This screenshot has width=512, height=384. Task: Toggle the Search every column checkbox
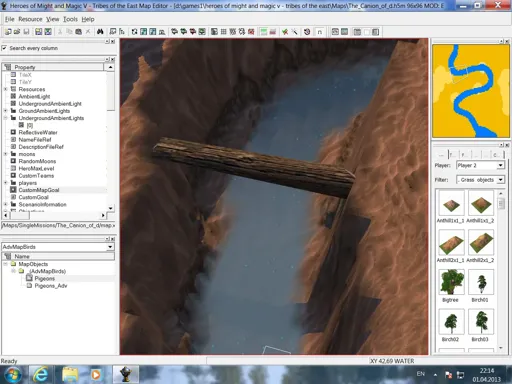[4, 48]
